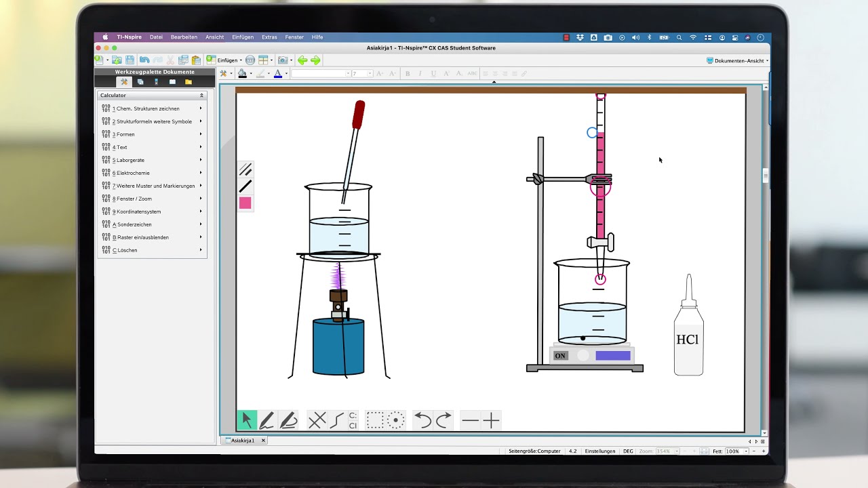Open '9:Koordinatensystem' submenu
Image resolution: width=868 pixels, height=488 pixels.
152,211
